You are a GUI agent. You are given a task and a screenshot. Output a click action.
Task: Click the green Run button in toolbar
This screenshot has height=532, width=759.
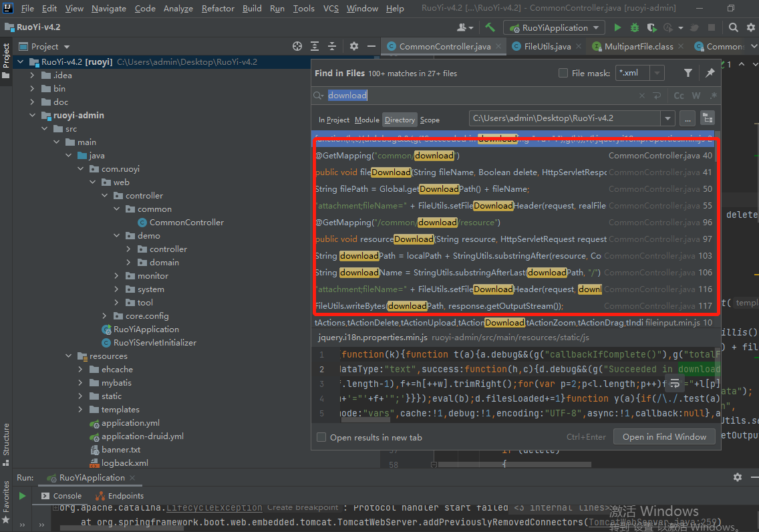(x=617, y=27)
